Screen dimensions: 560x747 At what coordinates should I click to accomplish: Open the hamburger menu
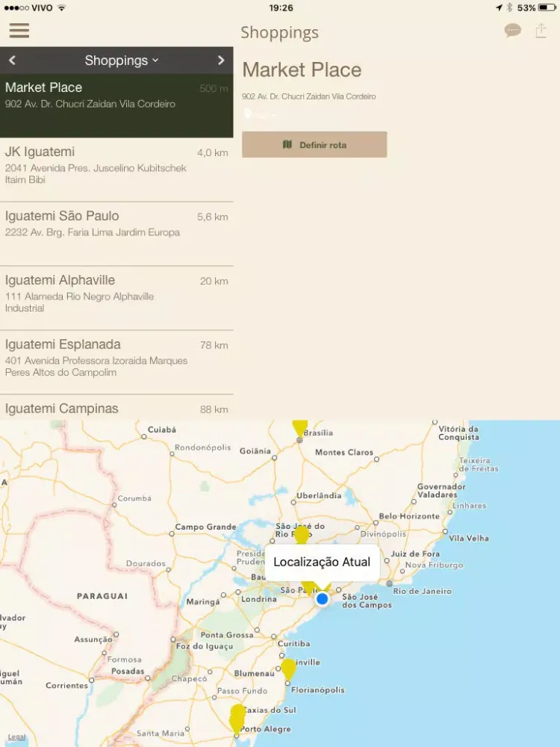pyautogui.click(x=19, y=31)
